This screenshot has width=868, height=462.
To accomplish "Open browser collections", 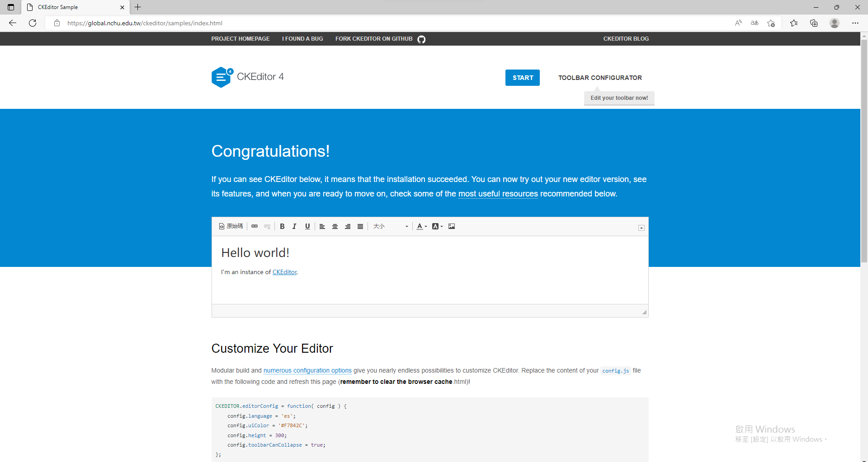I will pyautogui.click(x=814, y=23).
